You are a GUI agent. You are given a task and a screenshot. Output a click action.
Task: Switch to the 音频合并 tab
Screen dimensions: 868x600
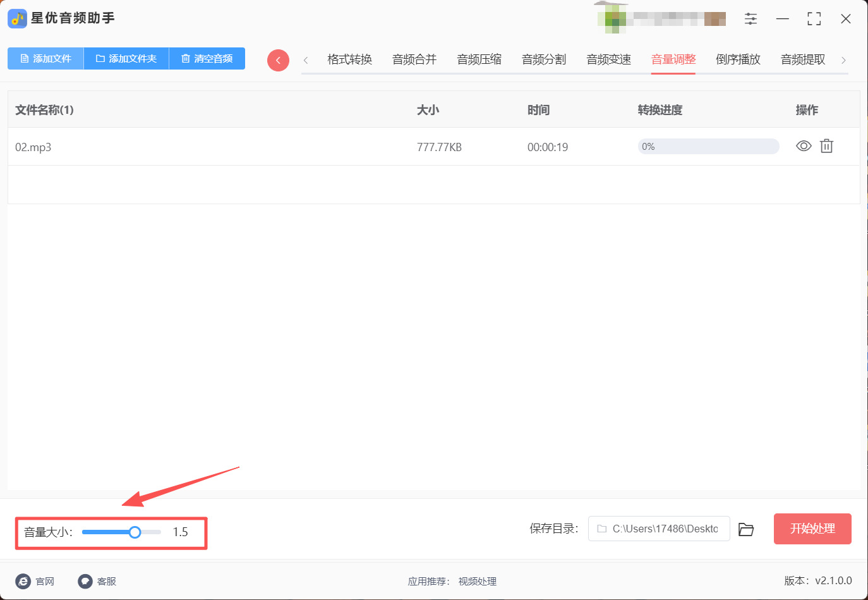414,59
